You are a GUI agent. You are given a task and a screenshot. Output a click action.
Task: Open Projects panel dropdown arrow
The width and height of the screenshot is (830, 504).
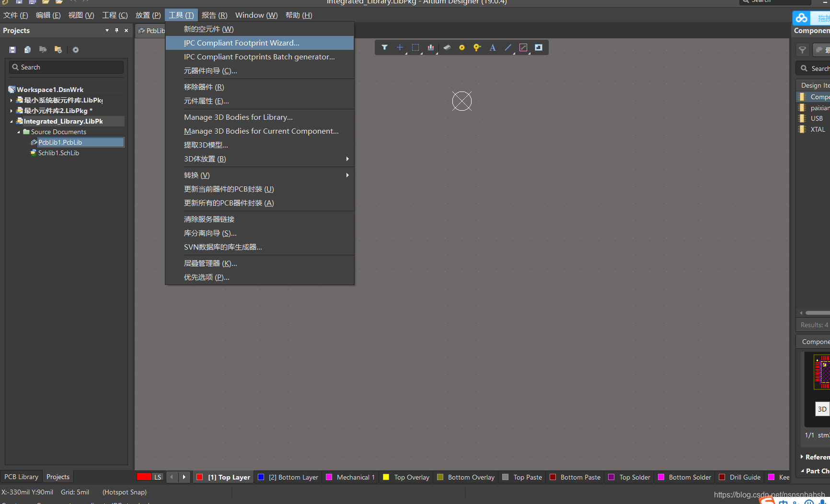click(x=107, y=30)
